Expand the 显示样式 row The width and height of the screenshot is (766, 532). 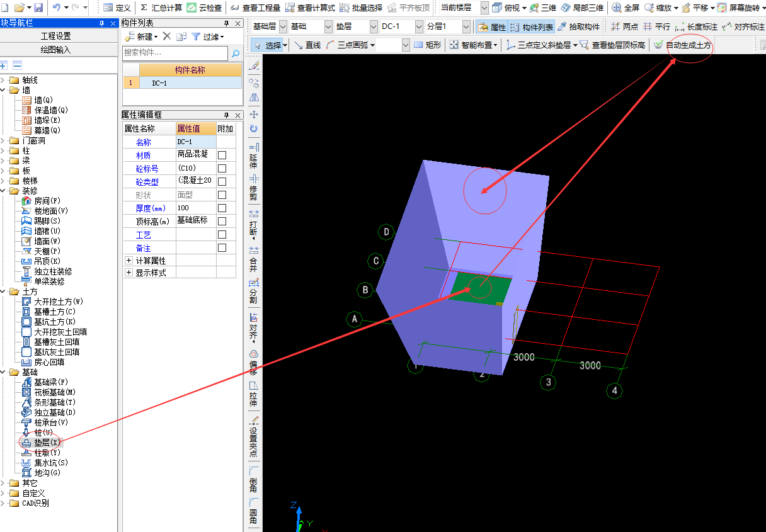[129, 273]
